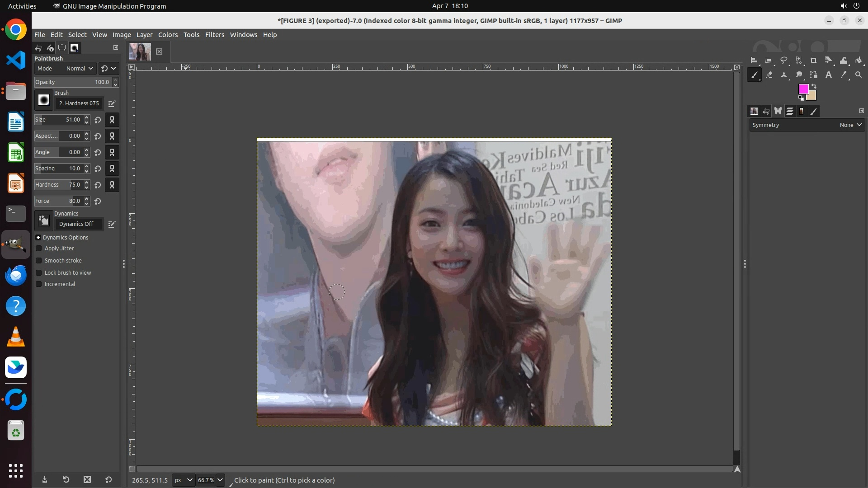The width and height of the screenshot is (868, 488).
Task: Select the Text tool
Action: [829, 75]
